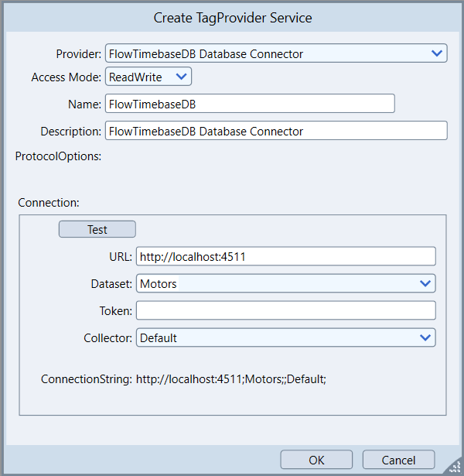Click the ProtocolOptions label
Screen dimensions: 464x476
point(59,156)
